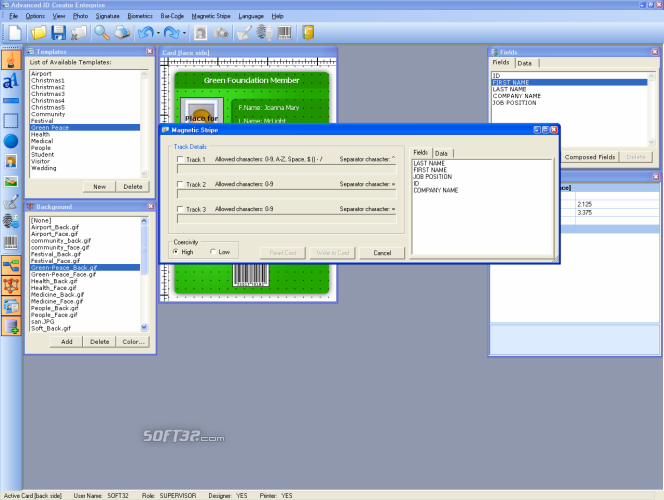Print the card using the printer icon
Screen dimensions: 664x500
click(x=122, y=33)
